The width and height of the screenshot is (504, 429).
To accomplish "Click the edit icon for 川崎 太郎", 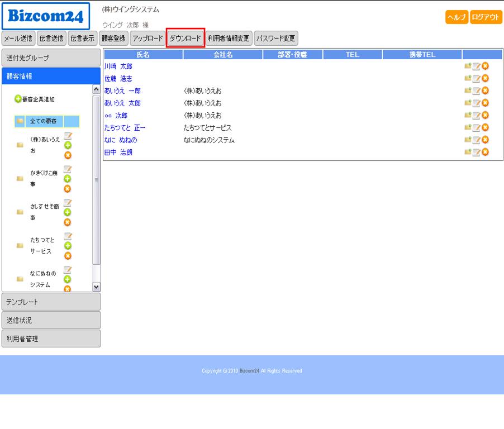I will [476, 66].
